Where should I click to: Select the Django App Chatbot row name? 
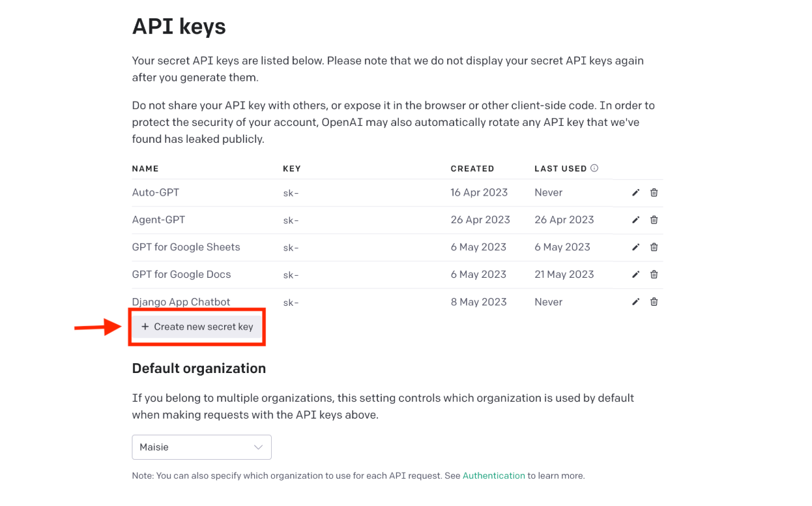pos(181,303)
